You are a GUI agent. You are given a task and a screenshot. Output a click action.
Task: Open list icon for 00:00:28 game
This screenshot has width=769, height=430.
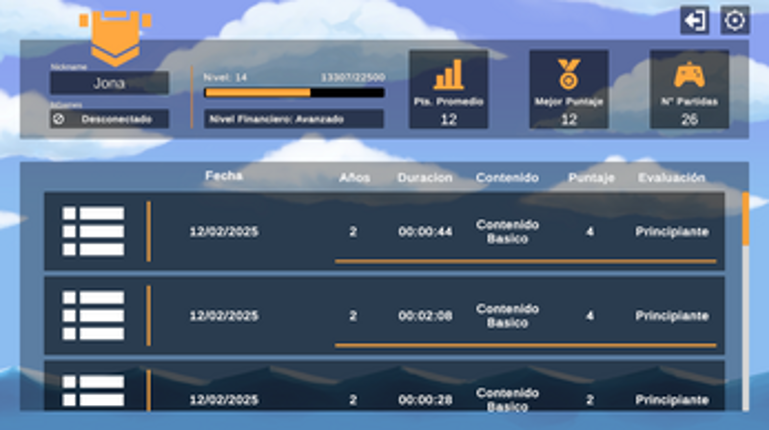(93, 391)
